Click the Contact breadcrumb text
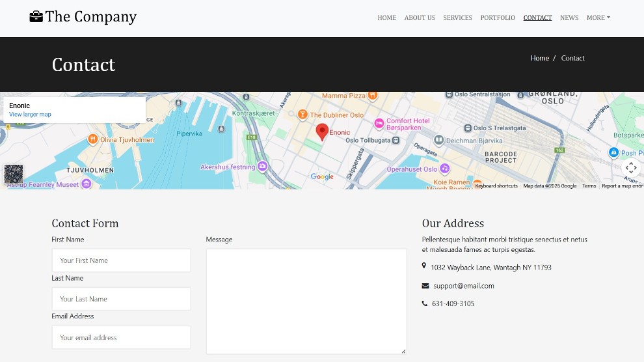This screenshot has width=644, height=362. tap(572, 58)
